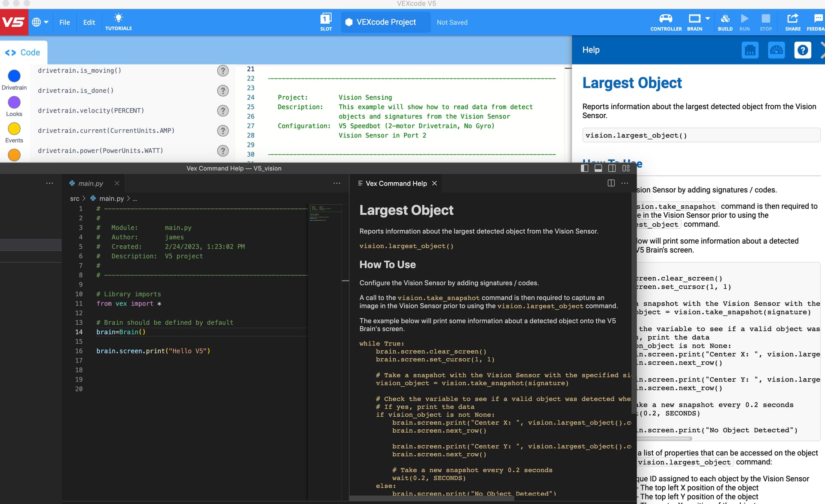Toggle secondary sidebar layout icon
This screenshot has height=504, width=825.
[612, 168]
